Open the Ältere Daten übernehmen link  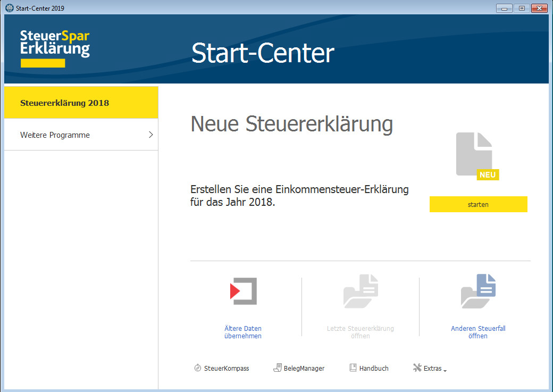[243, 332]
